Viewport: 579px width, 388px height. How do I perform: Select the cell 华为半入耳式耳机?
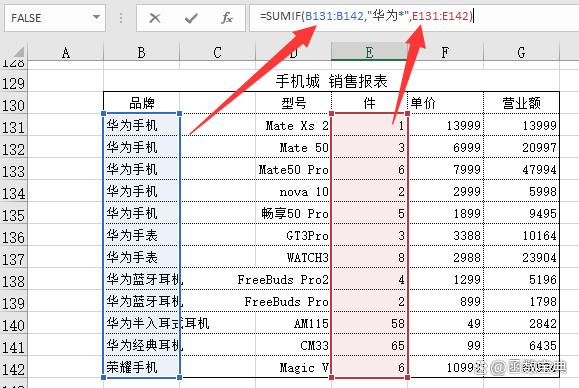(x=141, y=323)
